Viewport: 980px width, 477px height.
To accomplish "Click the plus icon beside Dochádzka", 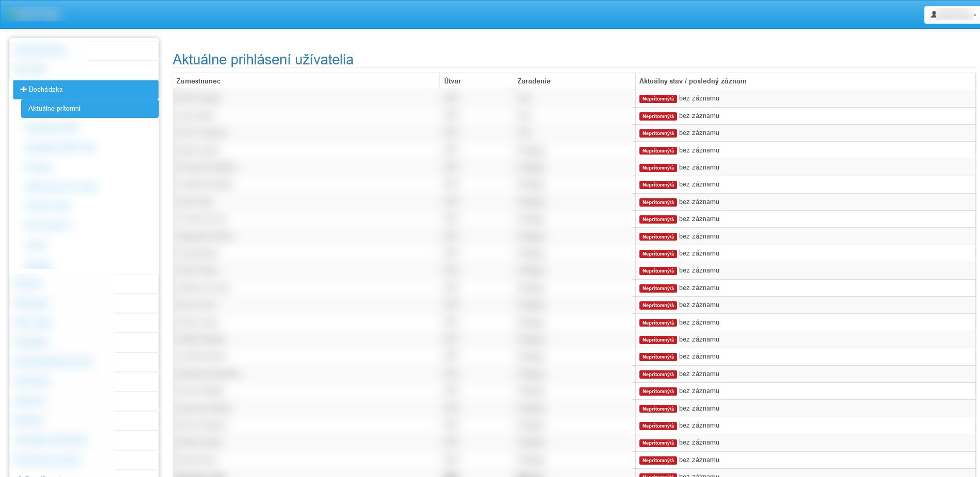I will [23, 89].
